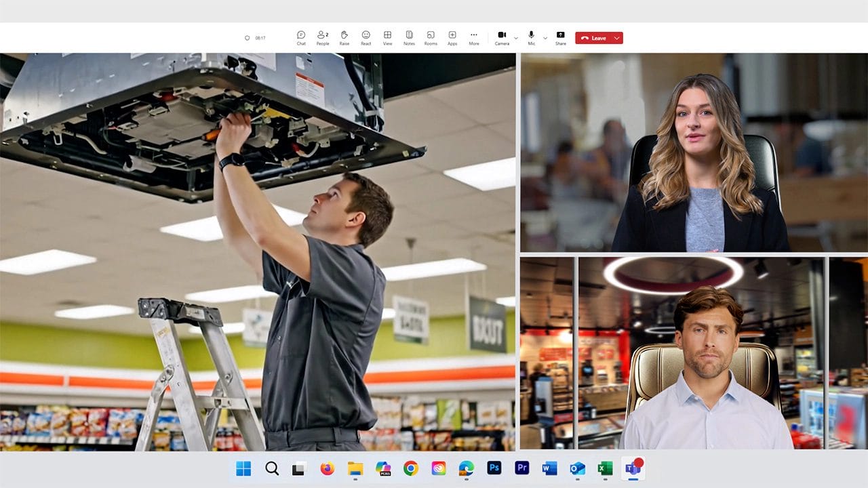Open the meeting Chat panel
Screen dimensions: 868x488
click(x=301, y=37)
